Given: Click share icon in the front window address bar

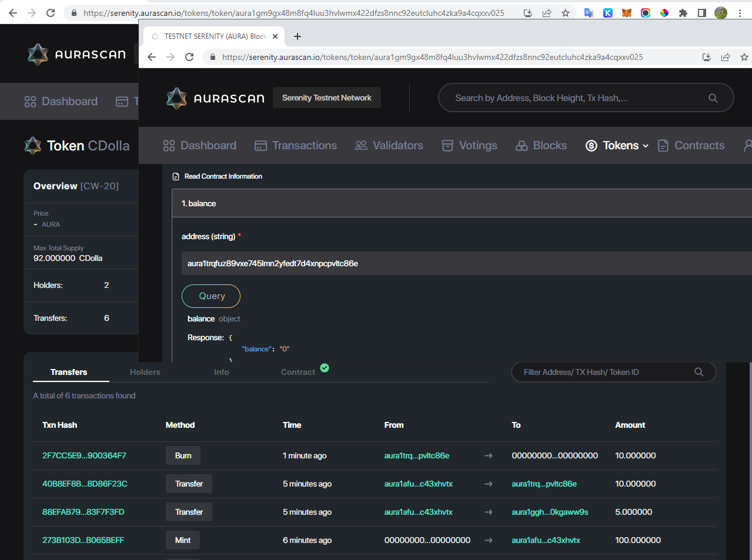Looking at the screenshot, I should [x=726, y=57].
